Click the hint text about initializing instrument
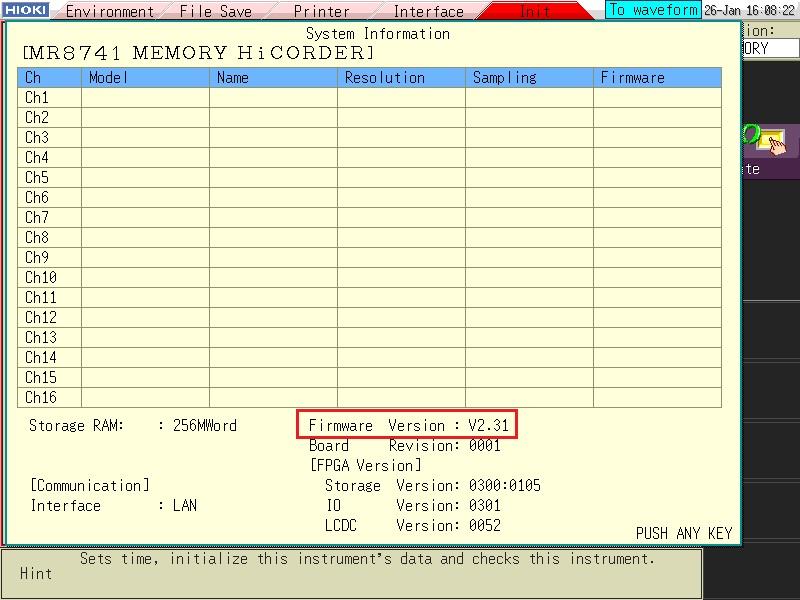 click(x=367, y=559)
